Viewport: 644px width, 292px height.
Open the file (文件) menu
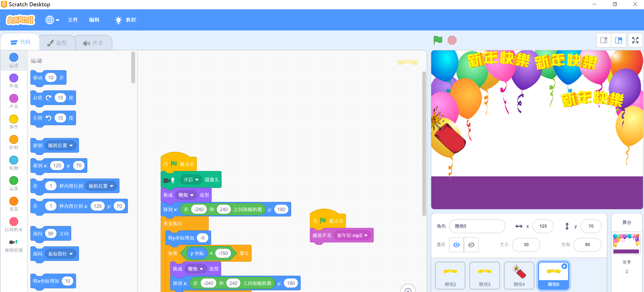click(73, 20)
